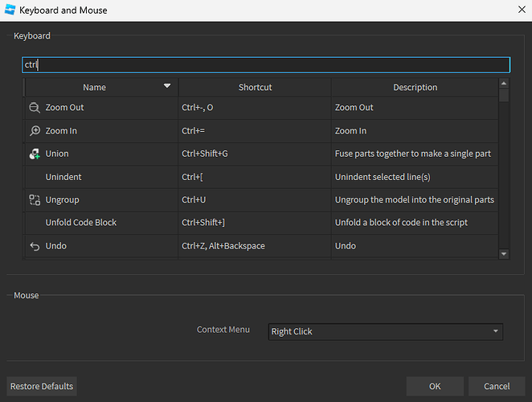
Task: Click the Roblox Studio logo in title bar
Action: point(10,10)
